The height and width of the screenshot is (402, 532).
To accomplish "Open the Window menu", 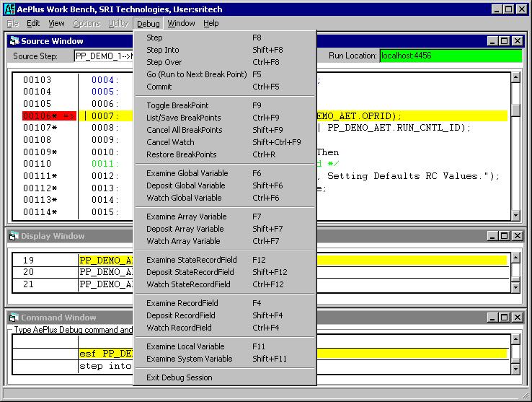I will pyautogui.click(x=181, y=23).
